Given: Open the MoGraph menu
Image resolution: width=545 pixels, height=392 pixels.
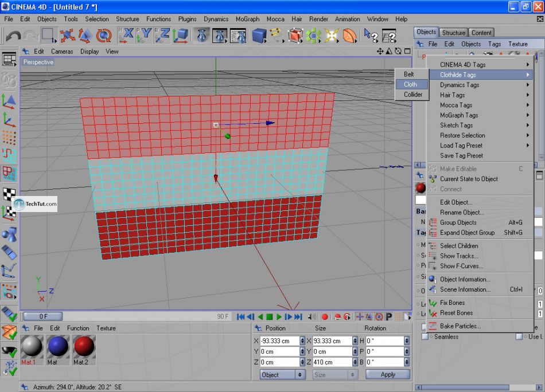Looking at the screenshot, I should (247, 19).
